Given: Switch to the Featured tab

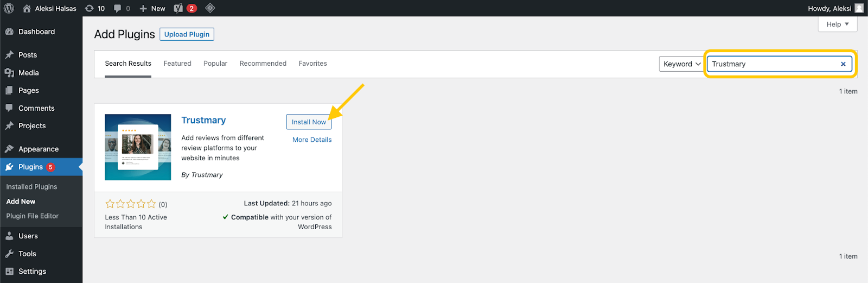Looking at the screenshot, I should click(x=177, y=64).
